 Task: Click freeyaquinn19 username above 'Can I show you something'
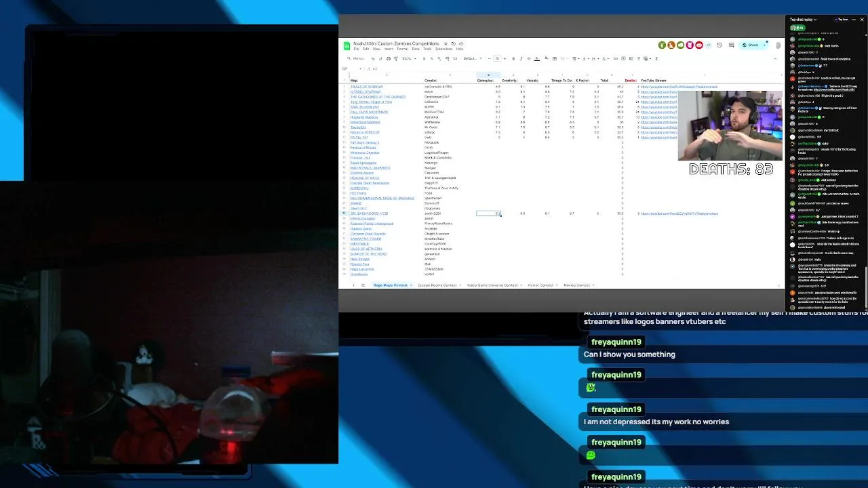click(616, 342)
